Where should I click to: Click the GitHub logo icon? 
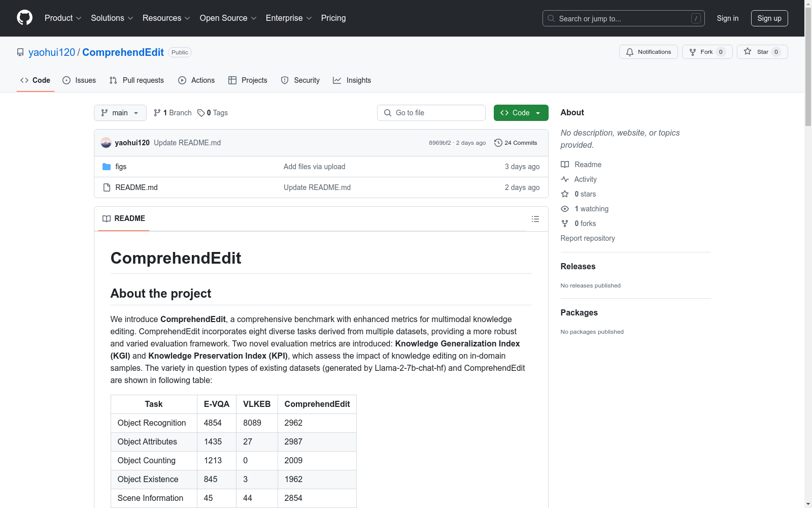(x=24, y=18)
